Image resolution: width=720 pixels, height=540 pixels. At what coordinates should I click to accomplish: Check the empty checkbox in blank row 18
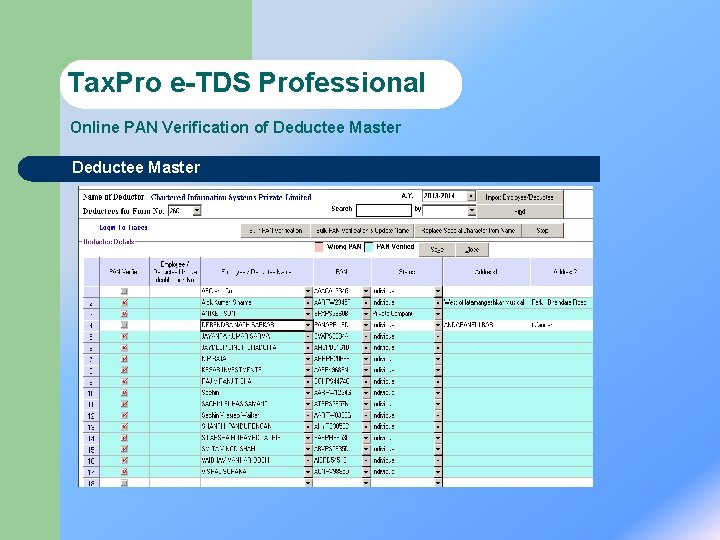(124, 483)
